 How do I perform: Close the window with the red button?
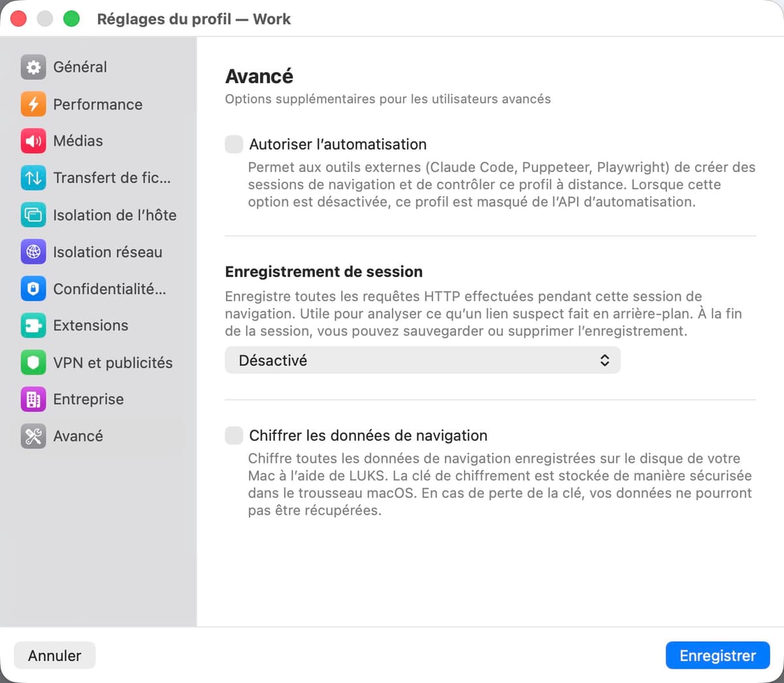18,19
